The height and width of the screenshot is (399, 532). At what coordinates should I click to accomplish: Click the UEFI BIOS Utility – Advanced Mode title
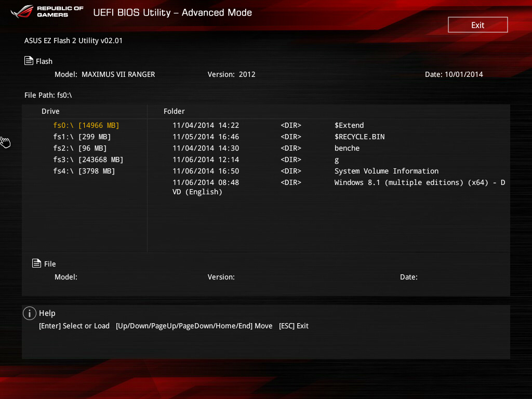[172, 12]
